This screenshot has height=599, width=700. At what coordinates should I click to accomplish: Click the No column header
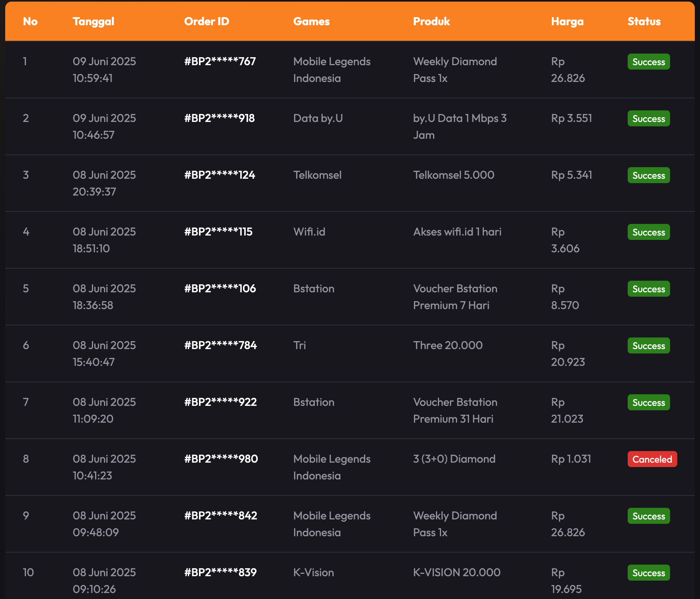tap(30, 22)
